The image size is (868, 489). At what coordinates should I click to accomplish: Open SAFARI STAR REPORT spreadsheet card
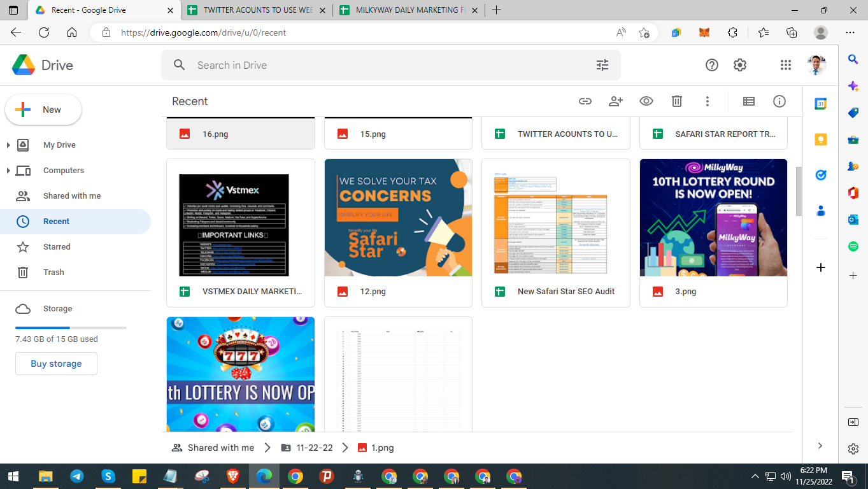[713, 134]
